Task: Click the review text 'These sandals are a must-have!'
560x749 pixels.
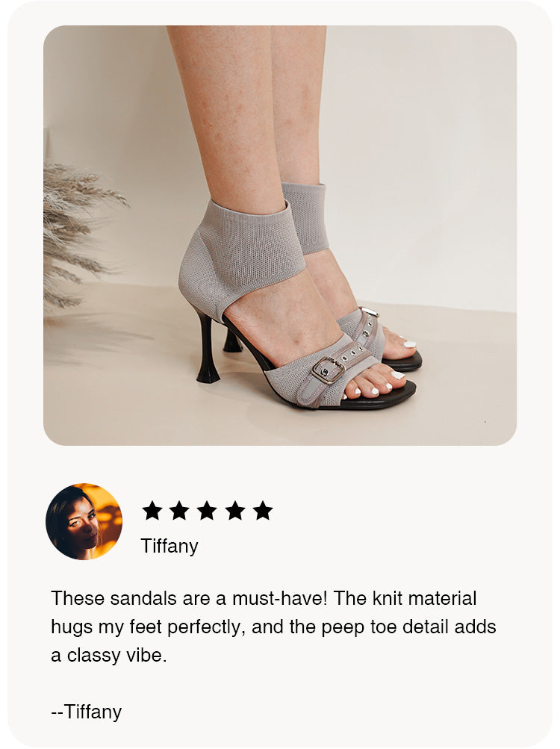Action: 189,598
